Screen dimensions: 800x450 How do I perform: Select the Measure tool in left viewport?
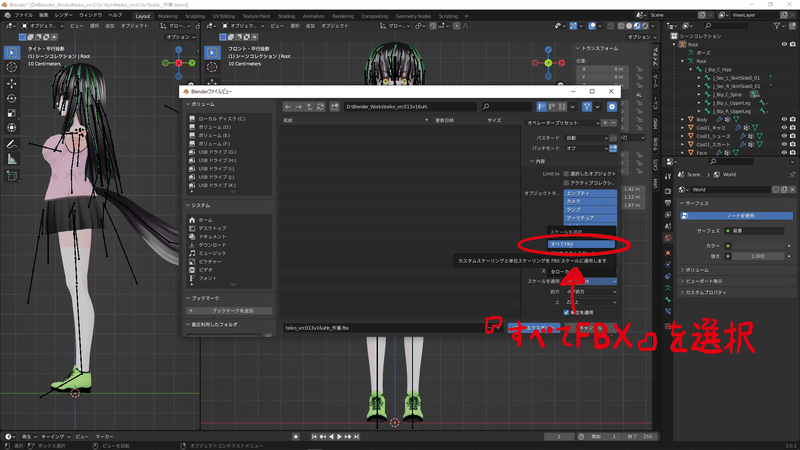point(12,160)
